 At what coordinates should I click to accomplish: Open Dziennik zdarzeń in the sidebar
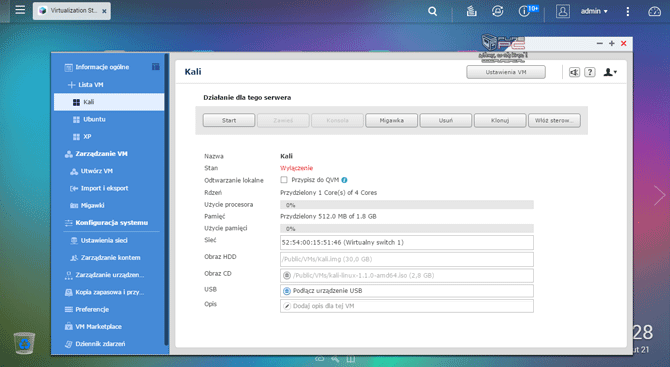tap(100, 344)
